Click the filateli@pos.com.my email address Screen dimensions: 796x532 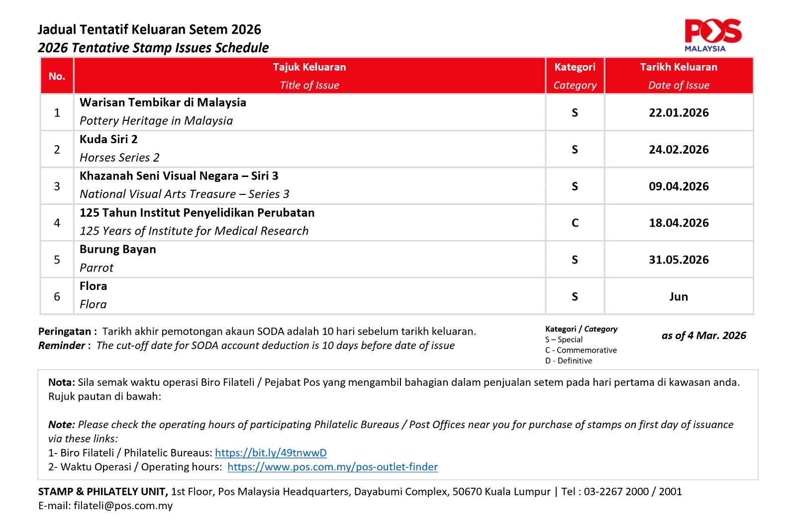123,506
